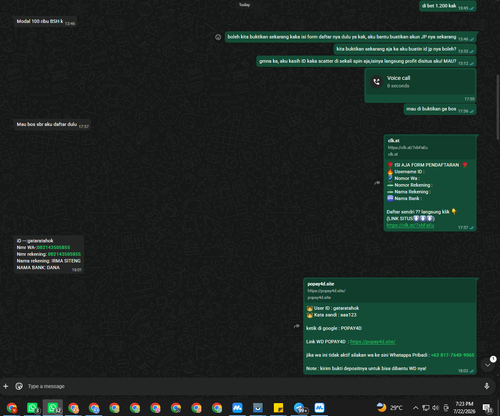
Task: Open Sticky Notes from the taskbar
Action: pyautogui.click(x=278, y=408)
